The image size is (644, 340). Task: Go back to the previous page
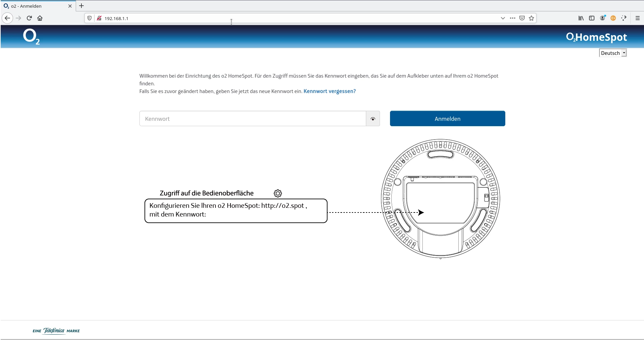point(7,18)
